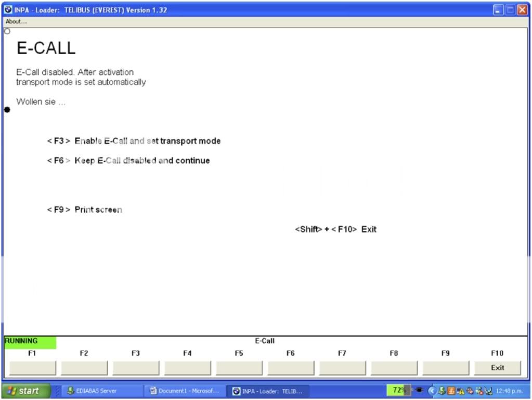
Task: Click the system clock showing 12:48 p.m.
Action: 509,391
